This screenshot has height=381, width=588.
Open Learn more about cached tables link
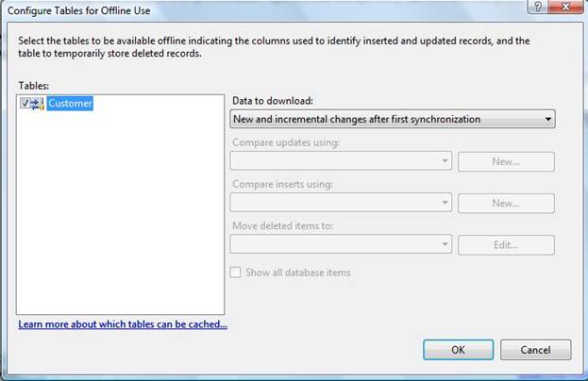(x=123, y=324)
